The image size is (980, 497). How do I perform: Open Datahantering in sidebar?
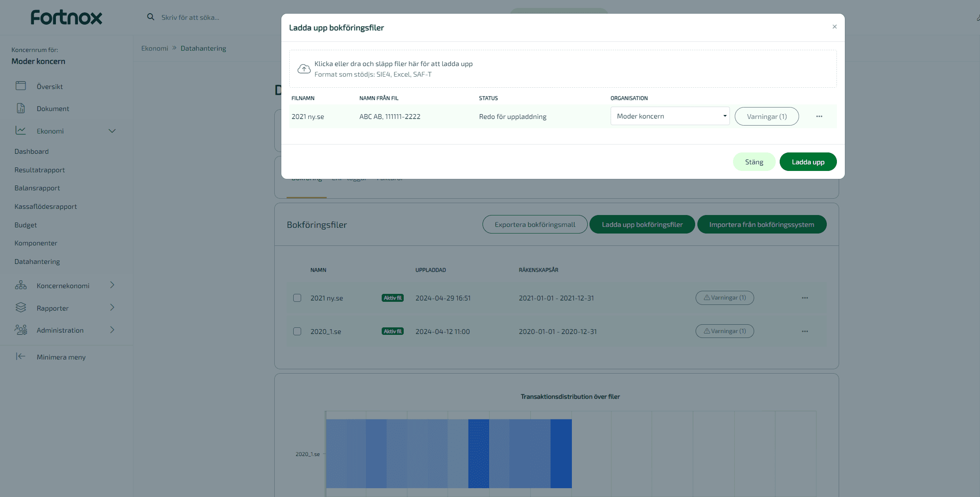click(37, 262)
